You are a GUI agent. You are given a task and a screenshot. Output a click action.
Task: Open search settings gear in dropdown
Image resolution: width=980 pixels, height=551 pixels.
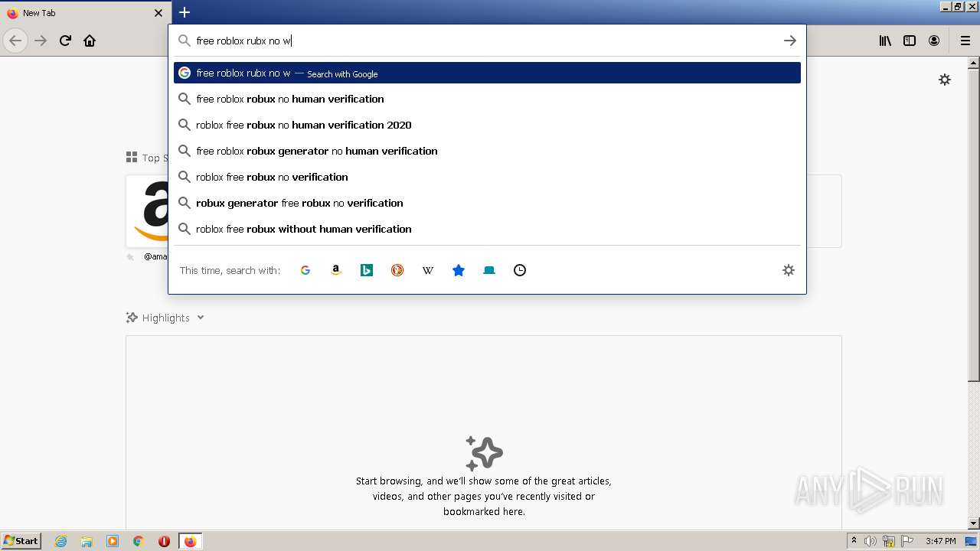pyautogui.click(x=789, y=270)
